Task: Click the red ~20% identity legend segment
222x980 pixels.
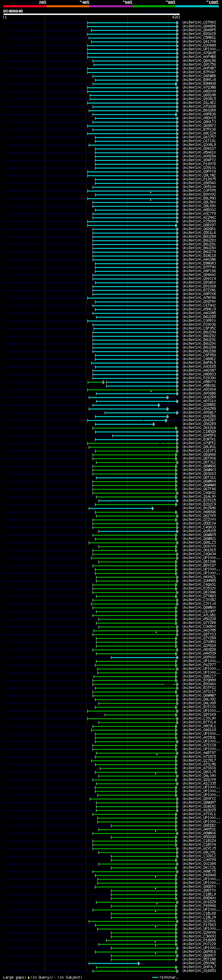Action: (x=25, y=7)
